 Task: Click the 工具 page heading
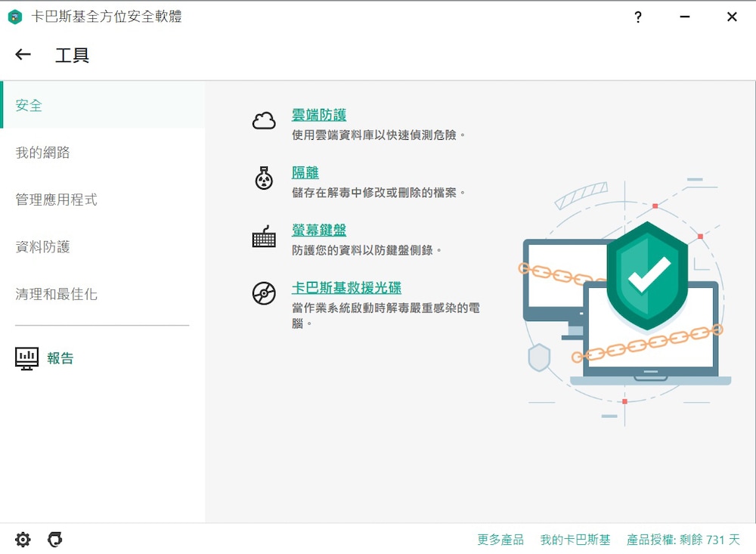click(x=73, y=55)
